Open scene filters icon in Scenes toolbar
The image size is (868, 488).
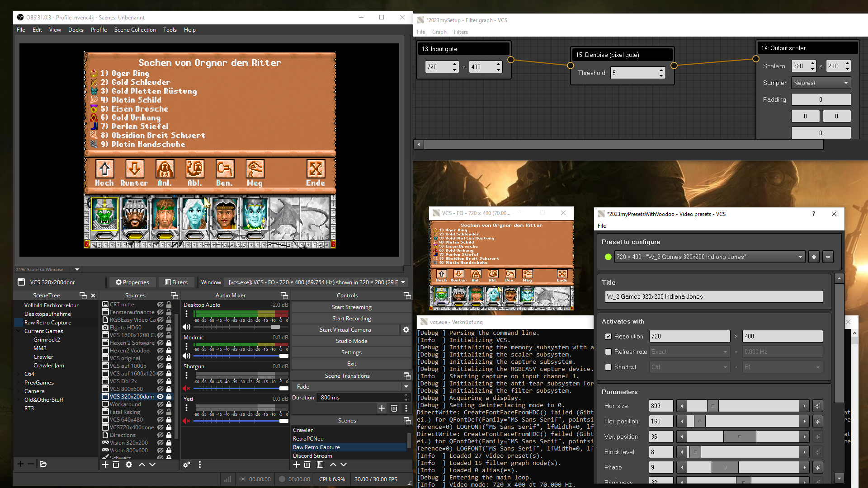pos(320,465)
